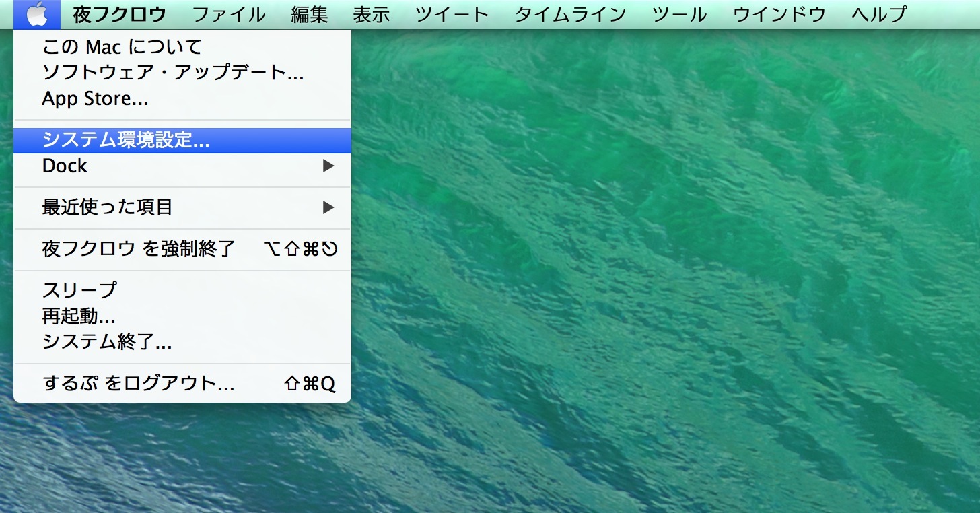Viewport: 980px width, 513px height.
Task: Select ソフトウェア・アップデート… menu item
Action: click(x=182, y=73)
